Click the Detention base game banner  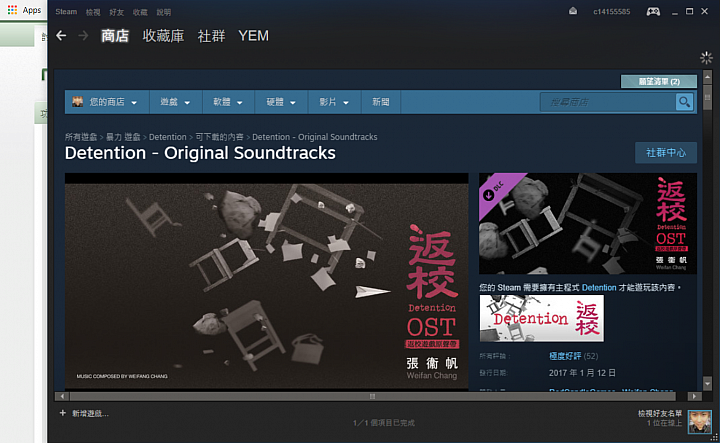(542, 318)
